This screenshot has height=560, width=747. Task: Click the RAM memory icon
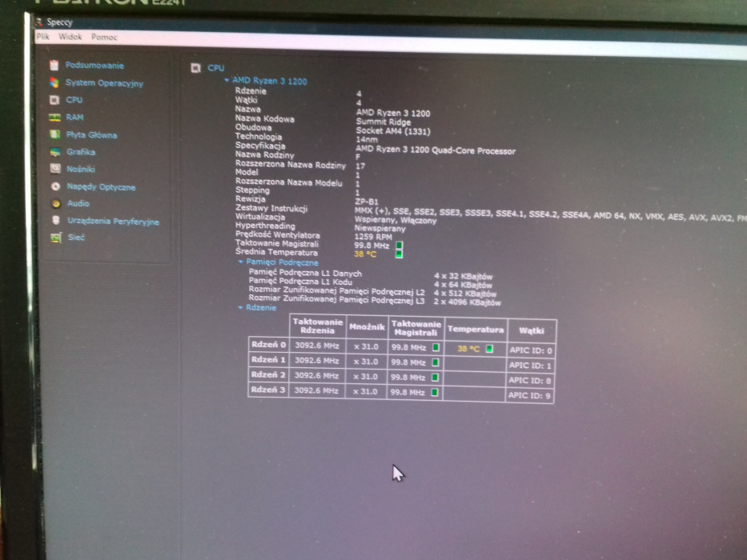[54, 117]
